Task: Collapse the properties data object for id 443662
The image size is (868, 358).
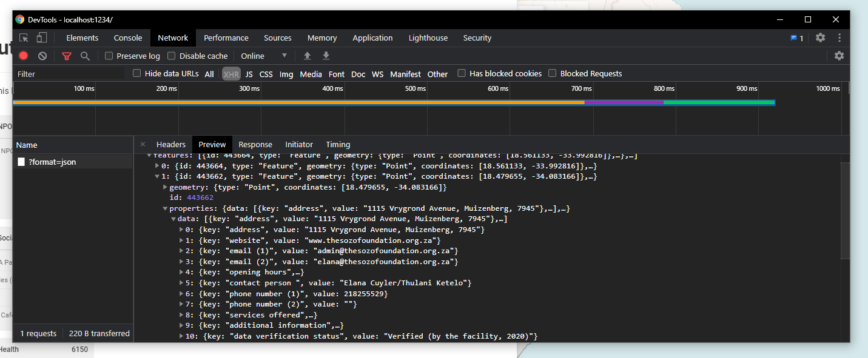Action: [173, 219]
